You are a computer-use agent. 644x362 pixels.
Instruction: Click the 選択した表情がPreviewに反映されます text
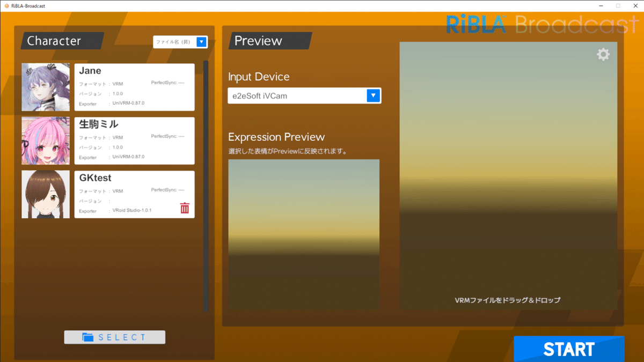pyautogui.click(x=287, y=151)
